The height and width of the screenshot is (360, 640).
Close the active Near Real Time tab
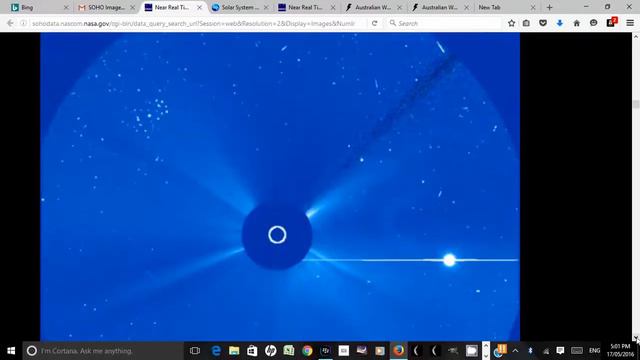click(200, 7)
